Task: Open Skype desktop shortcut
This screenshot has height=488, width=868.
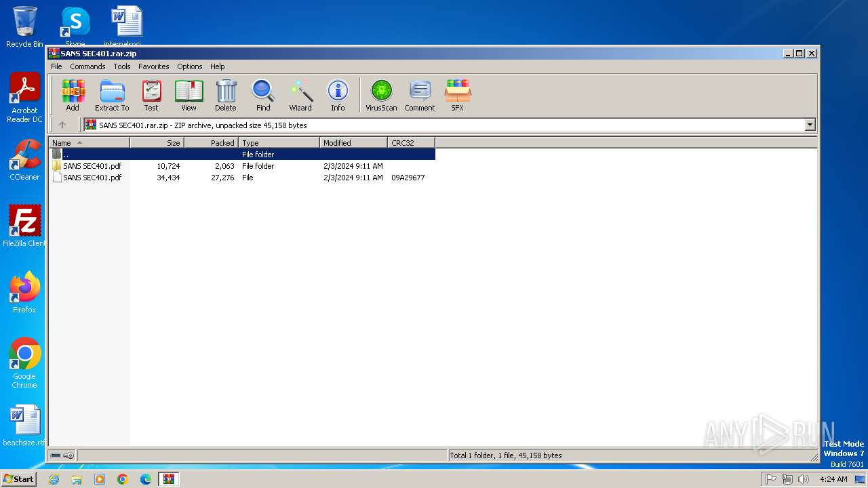Action: (75, 26)
